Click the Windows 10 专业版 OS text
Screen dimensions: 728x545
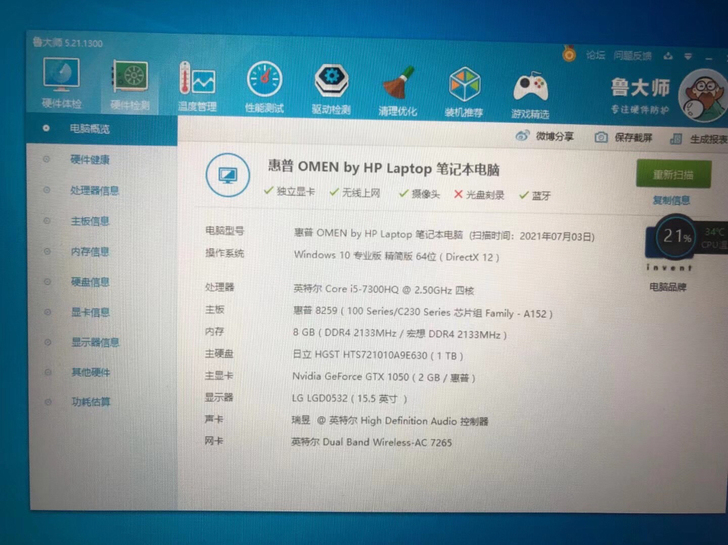point(396,256)
